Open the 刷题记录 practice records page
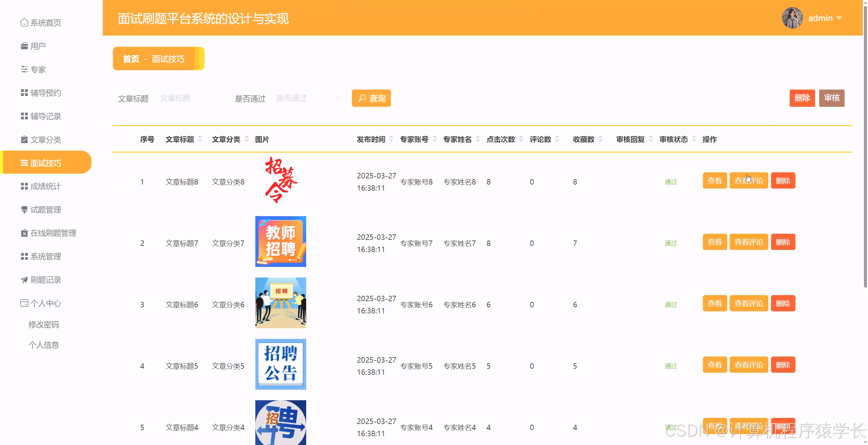 coord(46,280)
